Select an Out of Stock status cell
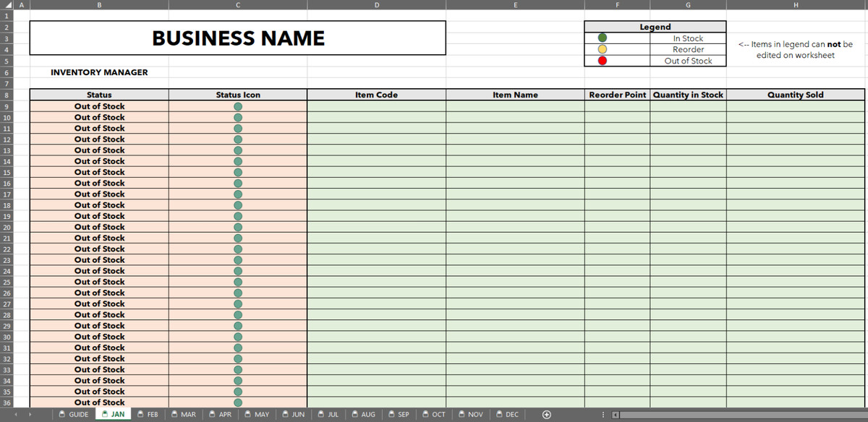 pos(99,106)
